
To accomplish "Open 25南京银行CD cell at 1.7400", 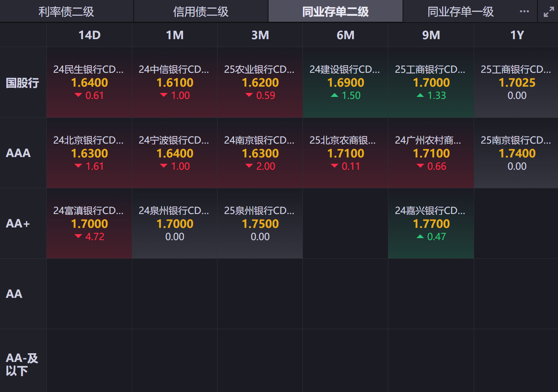I will point(516,153).
